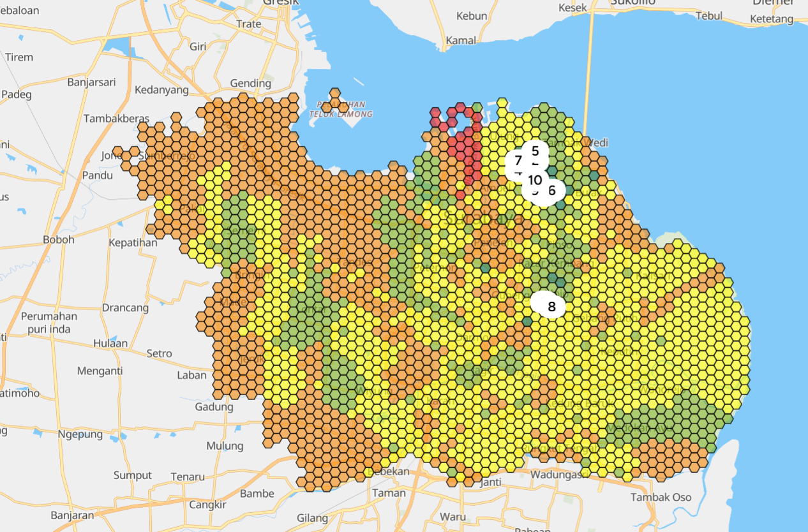Select the Drancang map label
This screenshot has height=532, width=808.
click(125, 307)
